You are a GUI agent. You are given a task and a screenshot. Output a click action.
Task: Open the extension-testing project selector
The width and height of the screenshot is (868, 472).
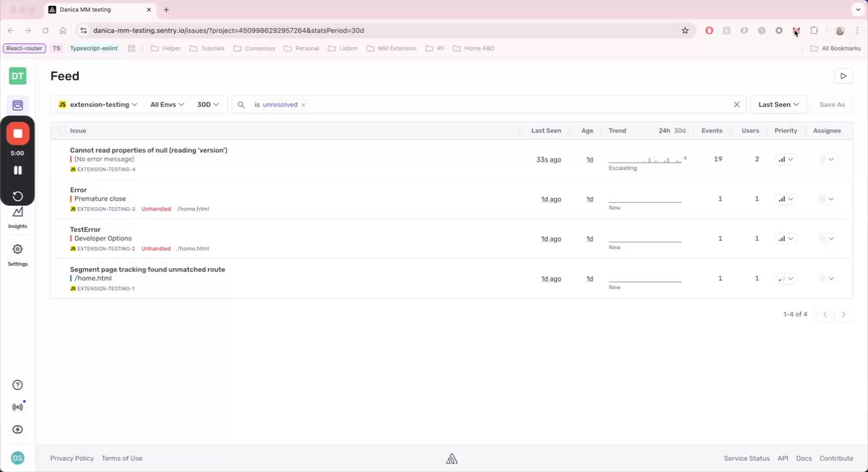[x=98, y=105]
